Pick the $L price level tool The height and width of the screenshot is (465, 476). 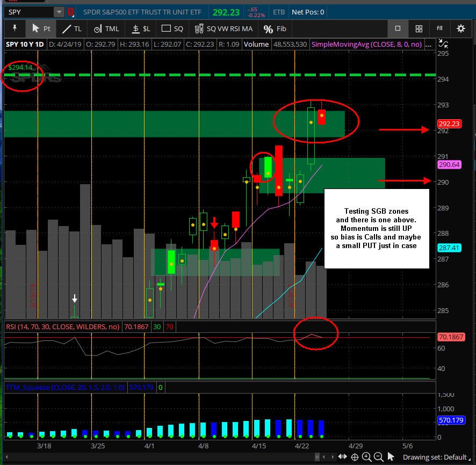[141, 29]
